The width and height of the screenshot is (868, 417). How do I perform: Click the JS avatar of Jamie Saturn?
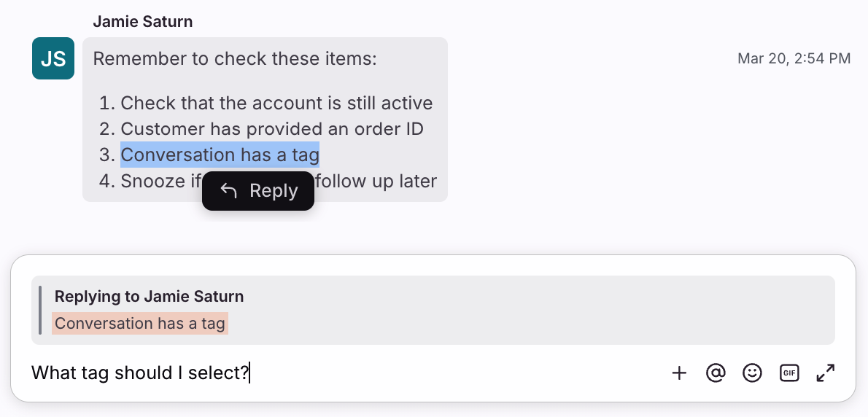click(53, 58)
